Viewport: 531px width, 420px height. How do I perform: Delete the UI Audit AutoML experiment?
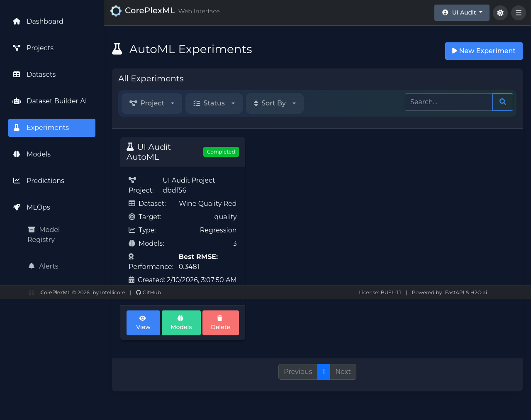tap(220, 323)
